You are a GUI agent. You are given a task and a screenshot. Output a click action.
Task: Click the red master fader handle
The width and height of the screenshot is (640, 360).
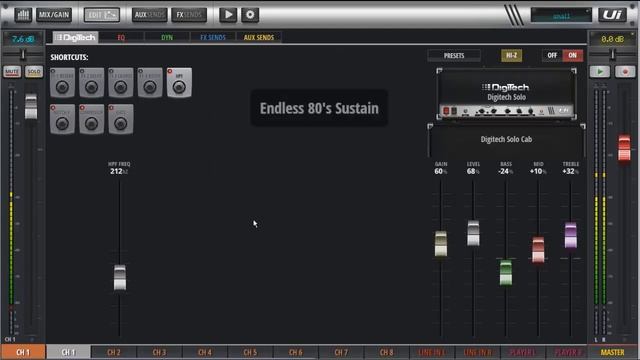tap(624, 149)
